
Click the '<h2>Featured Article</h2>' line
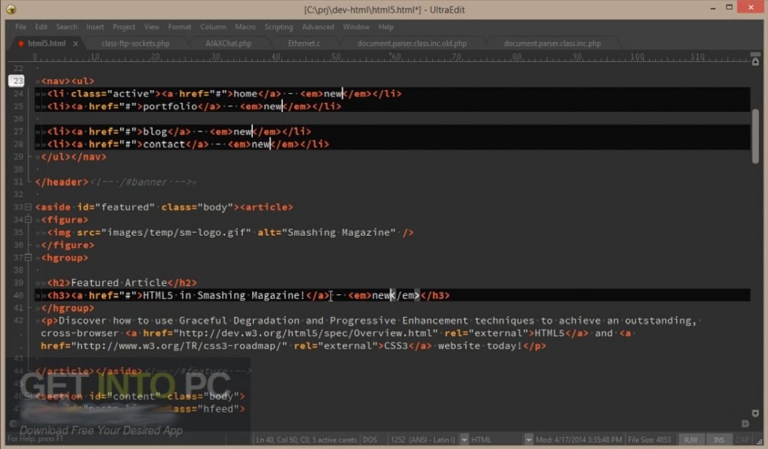(122, 283)
